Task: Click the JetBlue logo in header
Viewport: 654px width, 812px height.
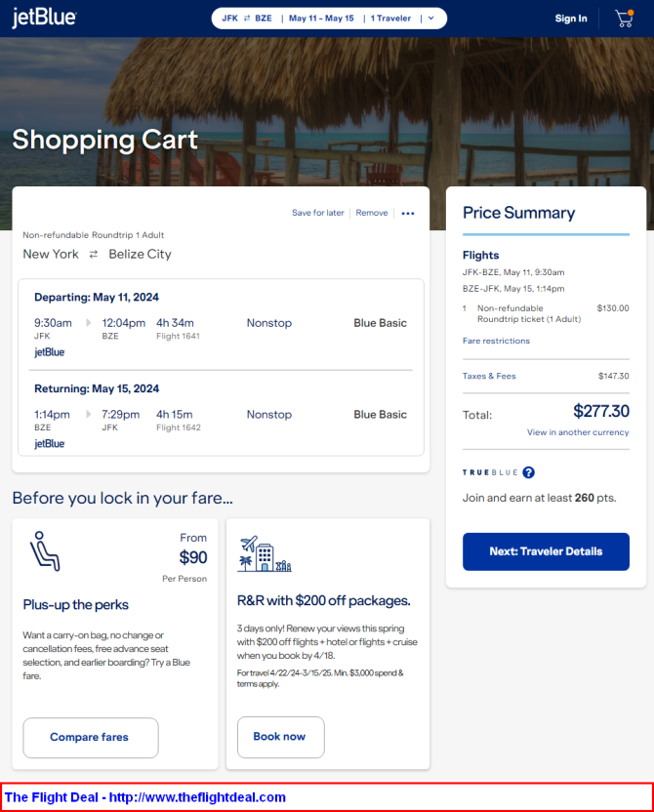Action: pos(44,19)
